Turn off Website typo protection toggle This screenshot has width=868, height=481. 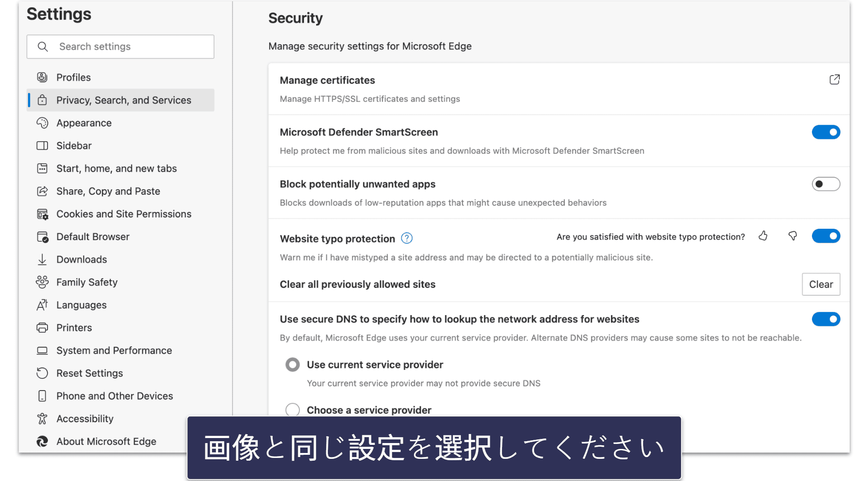point(825,236)
